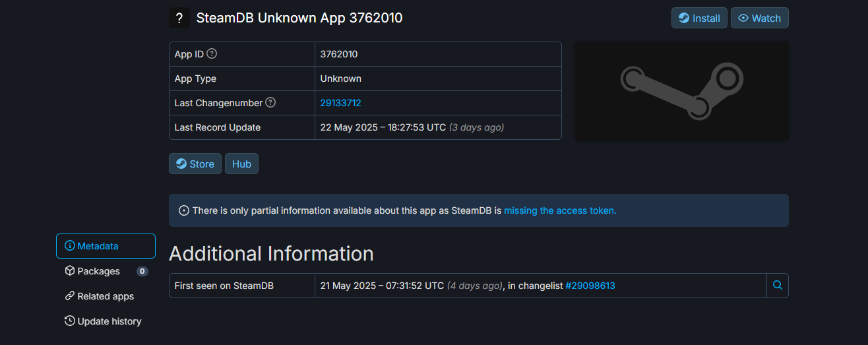Click the cube icon beside Packages
This screenshot has height=345, width=868.
[x=69, y=271]
